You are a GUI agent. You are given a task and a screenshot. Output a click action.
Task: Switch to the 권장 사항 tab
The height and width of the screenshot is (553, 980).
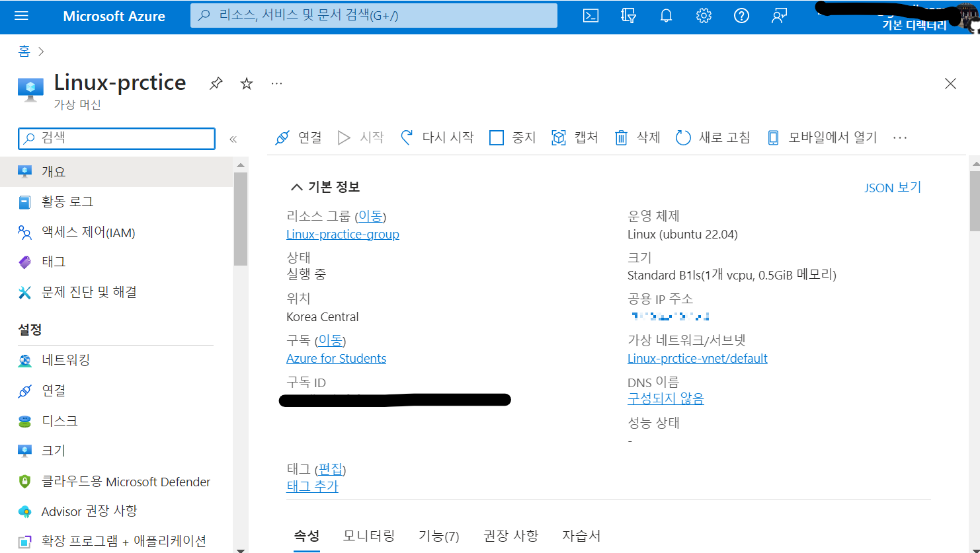tap(511, 536)
